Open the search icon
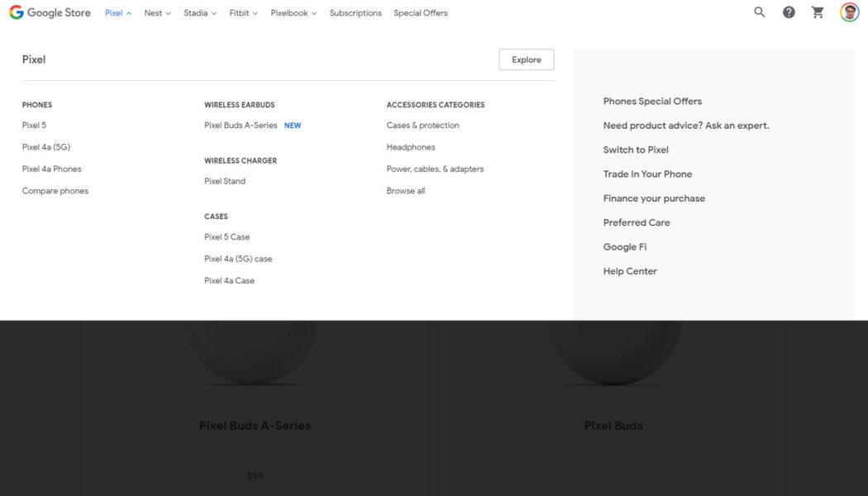Screen dimensions: 868x496 click(760, 12)
